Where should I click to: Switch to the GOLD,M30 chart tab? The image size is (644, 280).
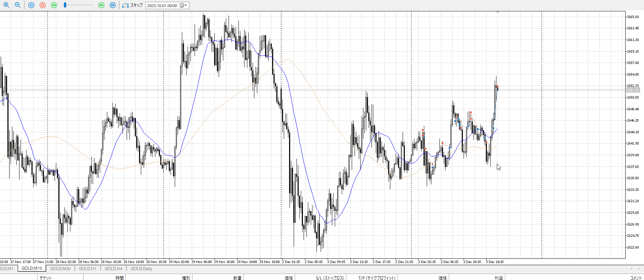click(60, 269)
